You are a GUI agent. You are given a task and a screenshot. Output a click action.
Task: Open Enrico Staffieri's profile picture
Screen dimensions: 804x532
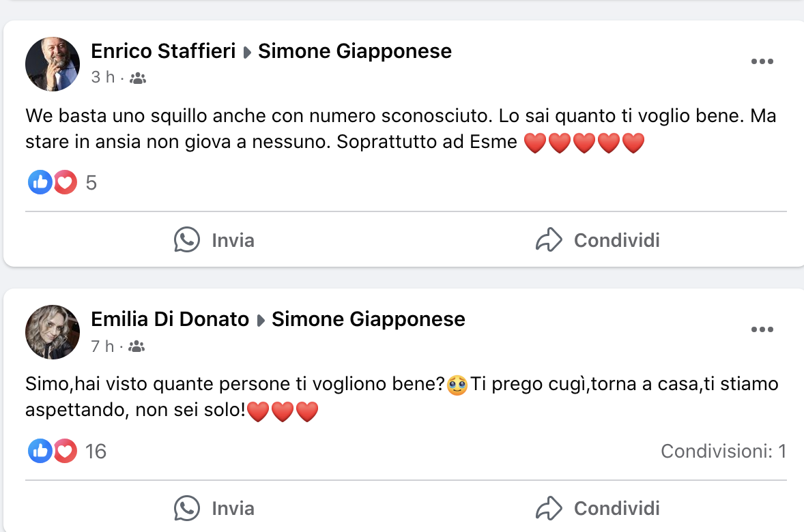tap(53, 64)
